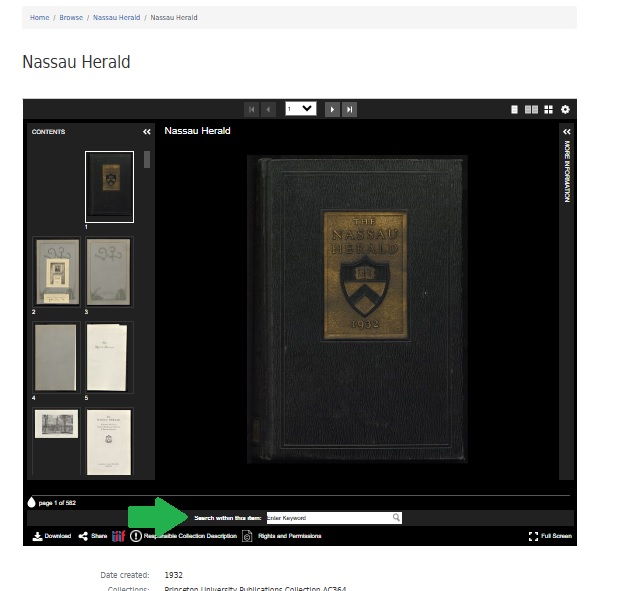Click the Browse breadcrumb link

click(71, 17)
